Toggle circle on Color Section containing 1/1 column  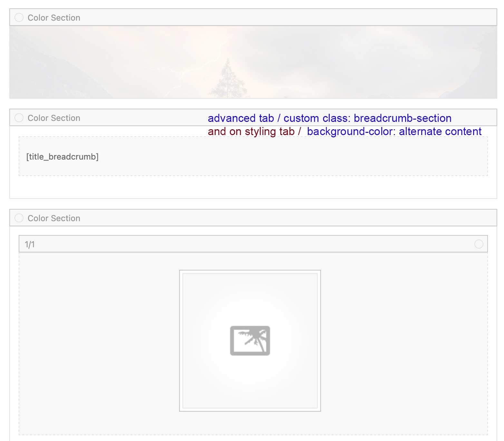[x=19, y=218]
